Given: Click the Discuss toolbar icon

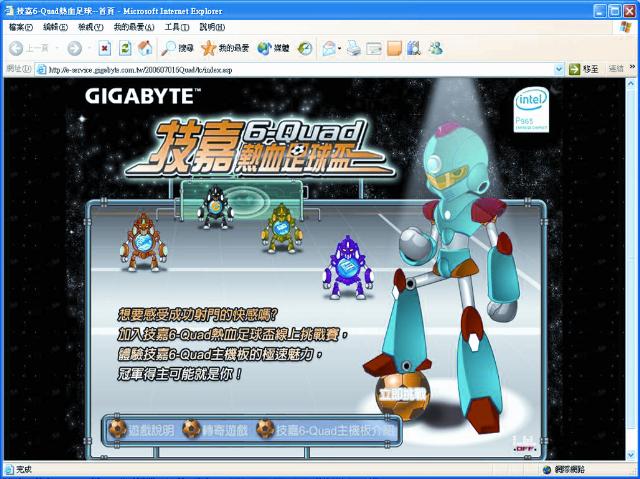Looking at the screenshot, I should click(394, 49).
